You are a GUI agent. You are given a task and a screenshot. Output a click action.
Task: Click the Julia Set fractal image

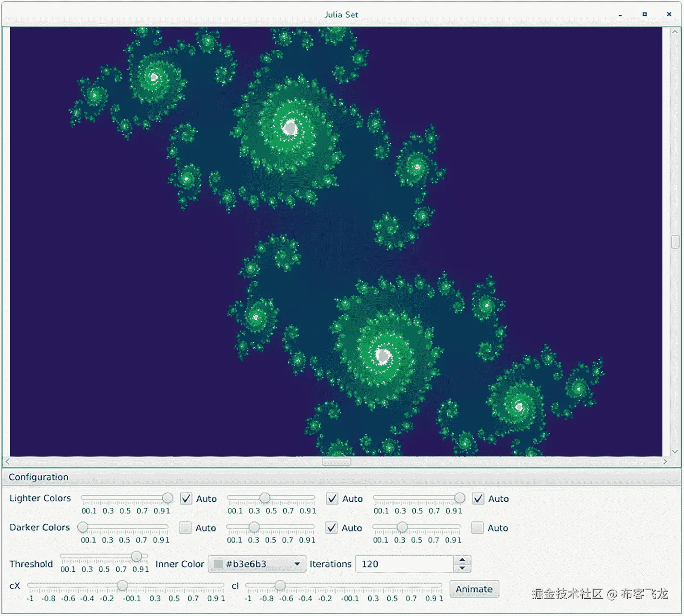pyautogui.click(x=336, y=240)
